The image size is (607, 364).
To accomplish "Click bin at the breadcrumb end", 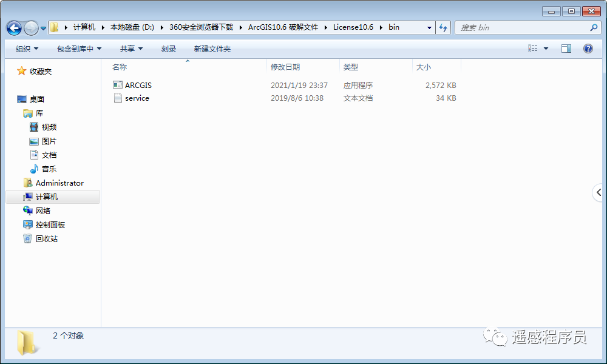I will pos(394,27).
